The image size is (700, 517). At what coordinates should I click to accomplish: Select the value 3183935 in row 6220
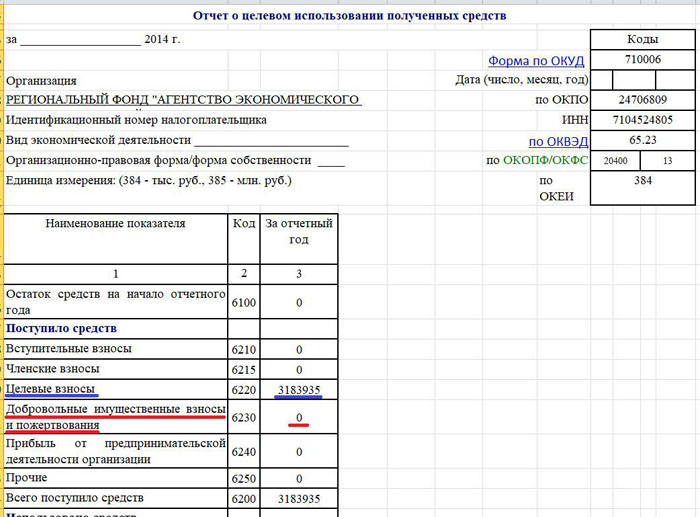[x=299, y=389]
